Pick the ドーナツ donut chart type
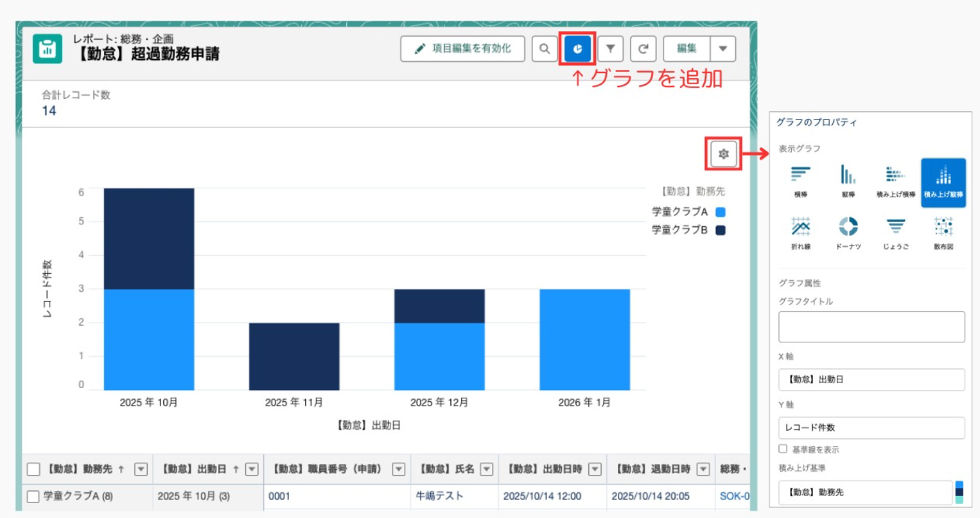Screen dimensions: 980x518 pos(848,233)
